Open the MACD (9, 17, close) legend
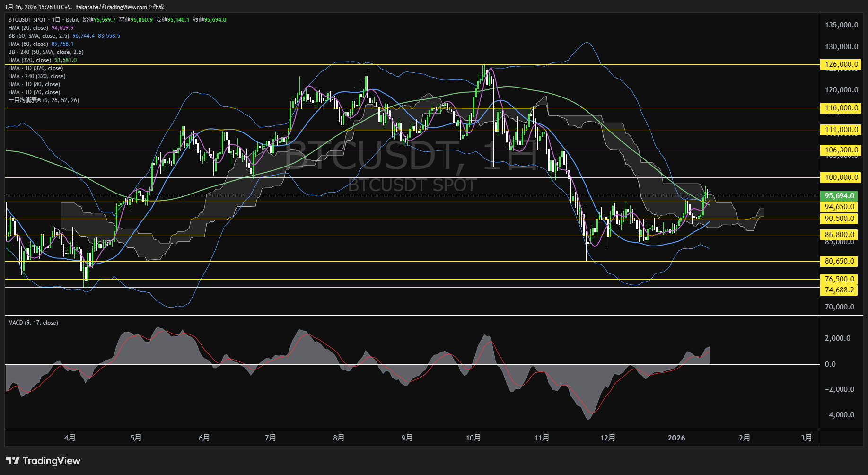The height and width of the screenshot is (475, 868). click(x=33, y=323)
